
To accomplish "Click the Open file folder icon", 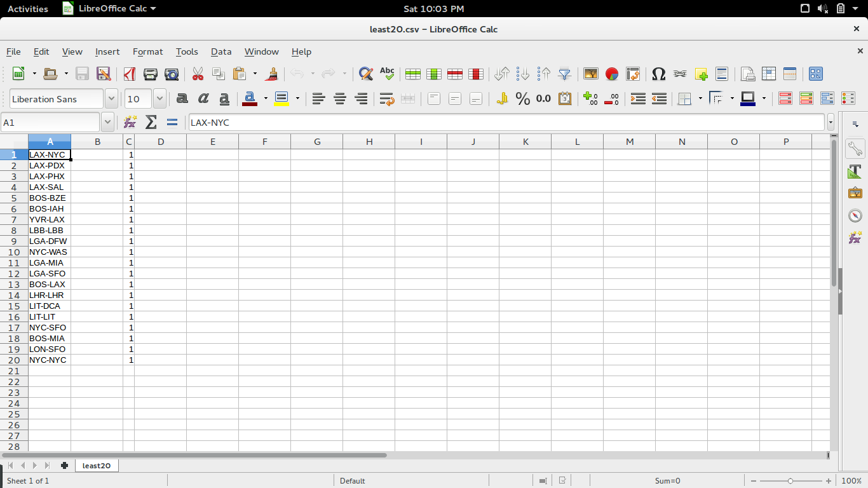I will tap(50, 74).
